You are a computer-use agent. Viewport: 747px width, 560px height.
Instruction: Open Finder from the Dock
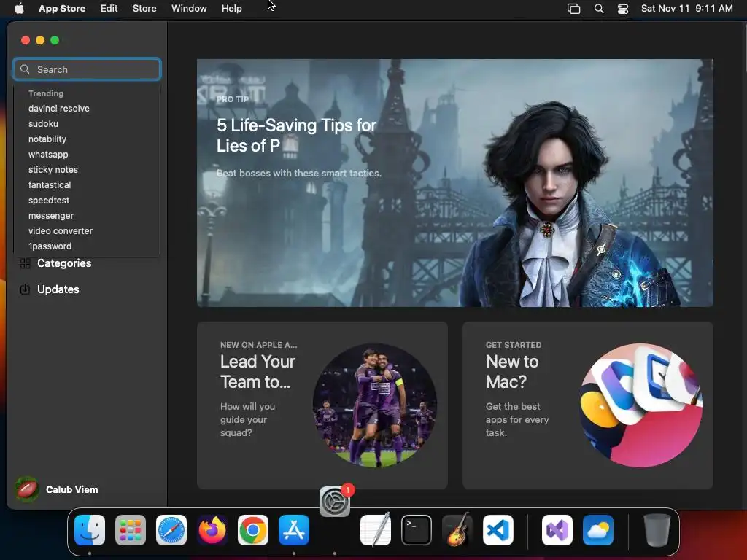90,530
